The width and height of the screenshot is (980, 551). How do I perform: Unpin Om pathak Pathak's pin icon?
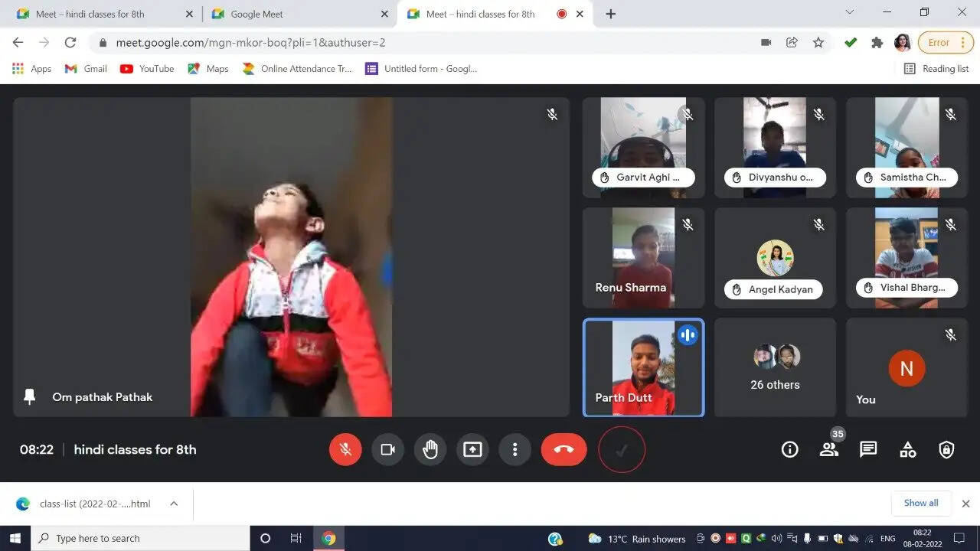30,396
